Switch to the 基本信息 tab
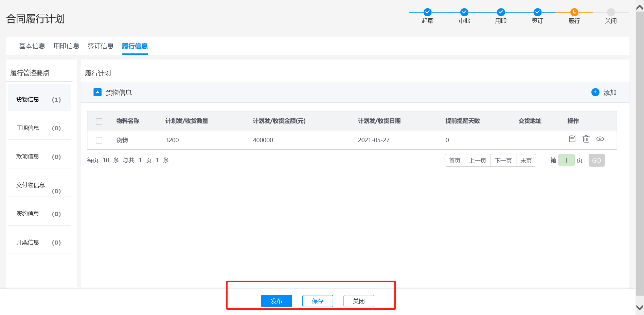Image resolution: width=644 pixels, height=315 pixels. click(32, 46)
